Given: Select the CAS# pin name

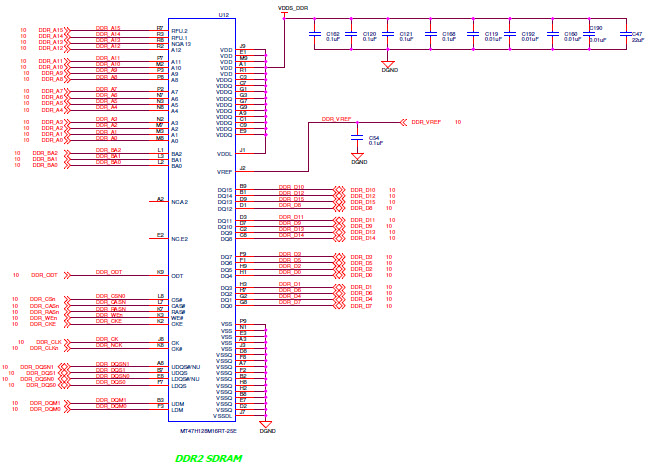Looking at the screenshot, I should [x=178, y=306].
